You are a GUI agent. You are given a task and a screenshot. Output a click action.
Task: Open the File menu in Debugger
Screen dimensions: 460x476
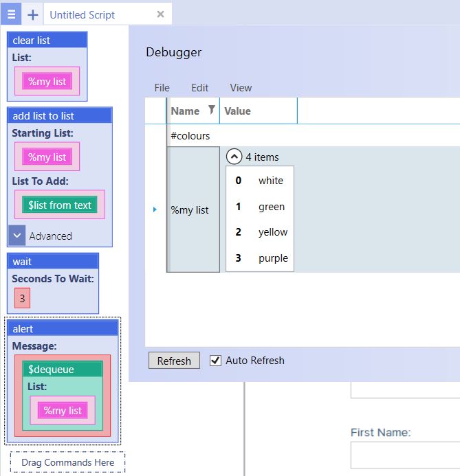[x=162, y=87]
